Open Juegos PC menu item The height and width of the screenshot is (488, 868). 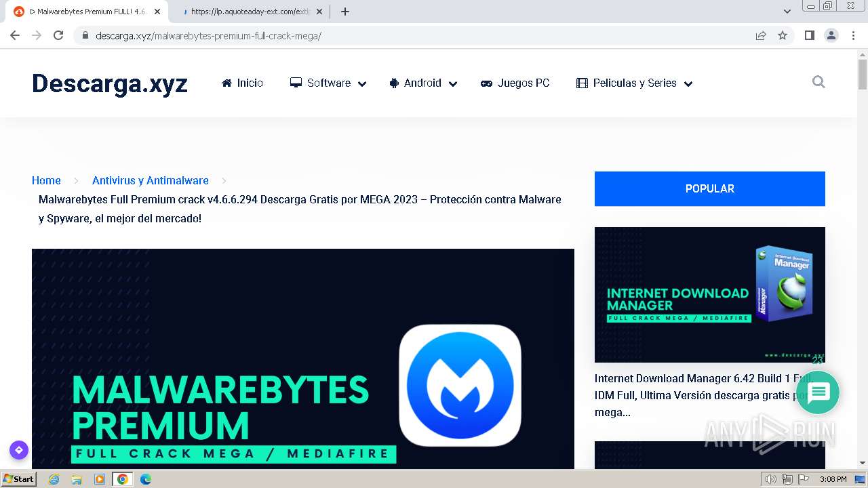tap(515, 83)
